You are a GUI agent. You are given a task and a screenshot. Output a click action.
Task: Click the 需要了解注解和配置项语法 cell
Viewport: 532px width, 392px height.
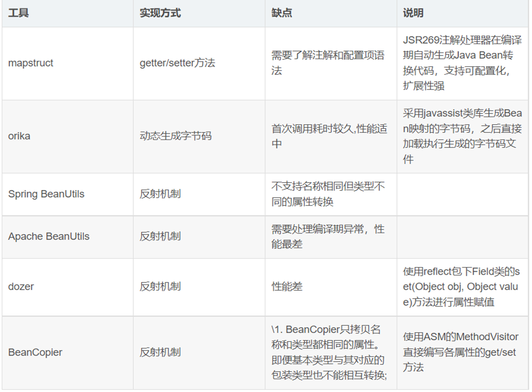pos(331,63)
